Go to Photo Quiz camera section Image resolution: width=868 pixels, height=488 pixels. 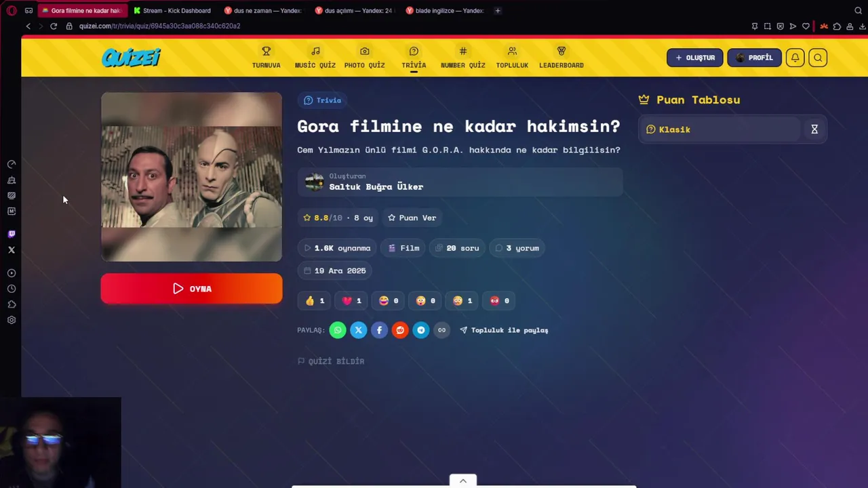tap(364, 58)
